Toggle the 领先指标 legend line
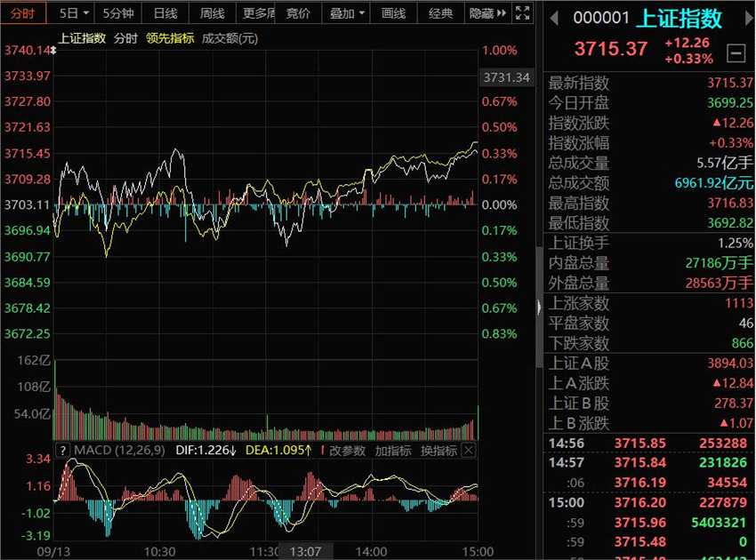This screenshot has width=756, height=560. point(170,38)
